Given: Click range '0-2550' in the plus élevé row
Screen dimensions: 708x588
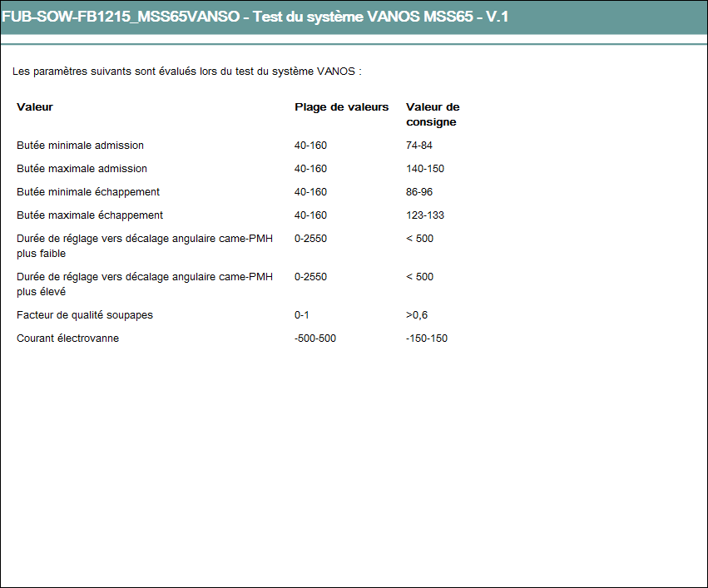Looking at the screenshot, I should (x=310, y=277).
